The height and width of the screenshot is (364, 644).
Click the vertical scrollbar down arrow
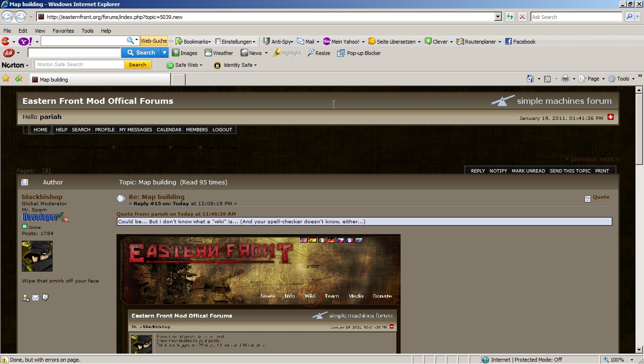pyautogui.click(x=639, y=350)
